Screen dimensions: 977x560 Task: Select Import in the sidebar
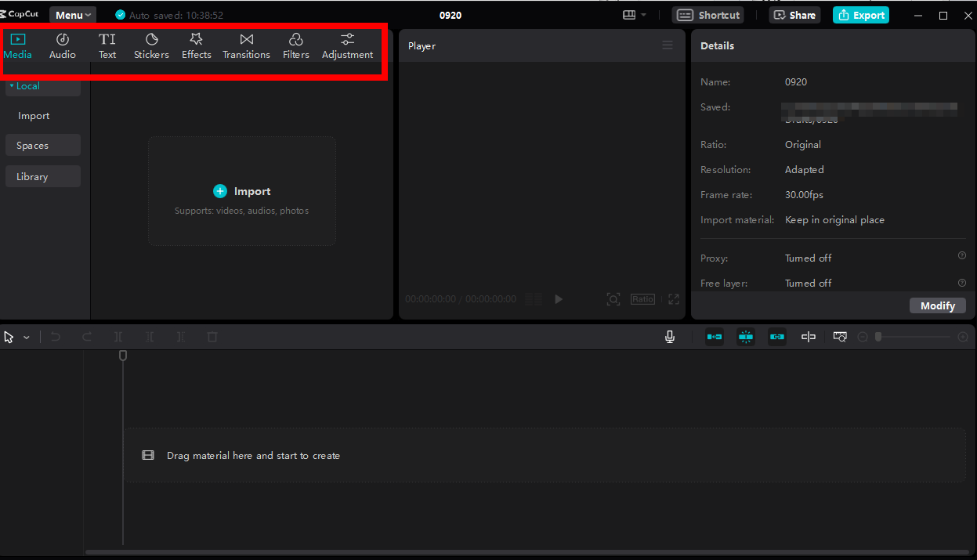coord(34,116)
